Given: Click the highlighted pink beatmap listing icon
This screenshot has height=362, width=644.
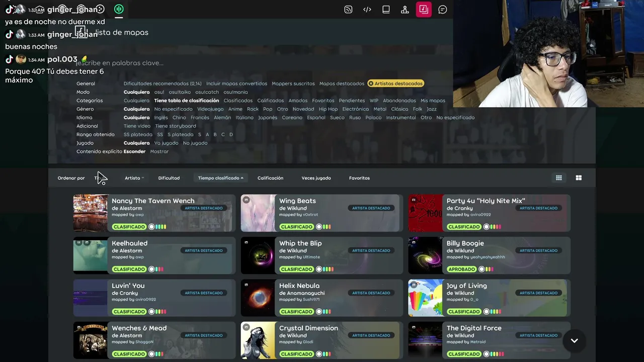Looking at the screenshot, I should [x=424, y=9].
